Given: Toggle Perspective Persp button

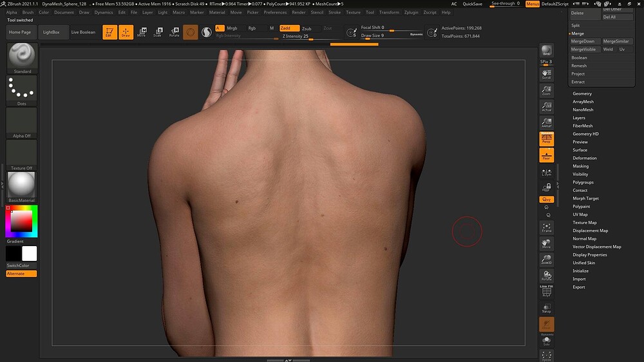Looking at the screenshot, I should click(546, 139).
